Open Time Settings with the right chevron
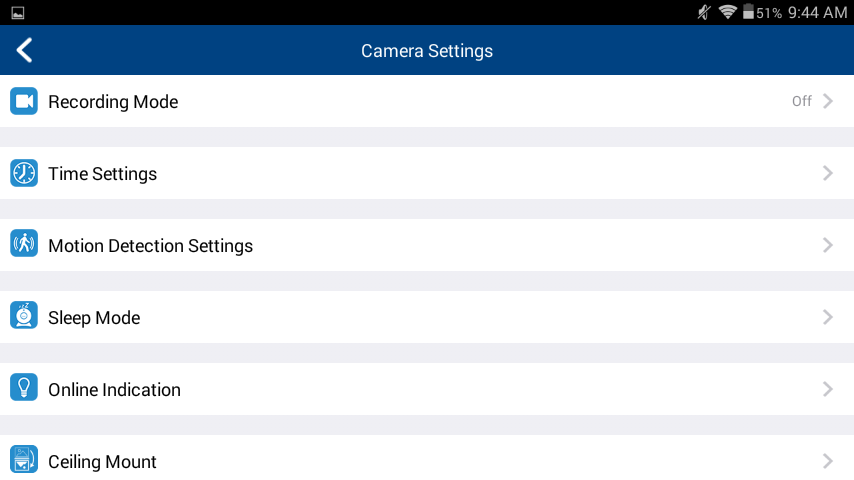Screen dimensions: 854x480 tap(828, 173)
